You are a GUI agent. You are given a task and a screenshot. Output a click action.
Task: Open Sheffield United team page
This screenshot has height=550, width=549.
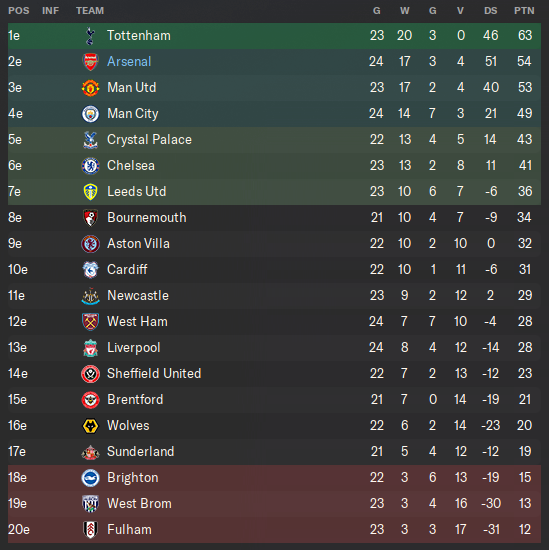tap(154, 374)
